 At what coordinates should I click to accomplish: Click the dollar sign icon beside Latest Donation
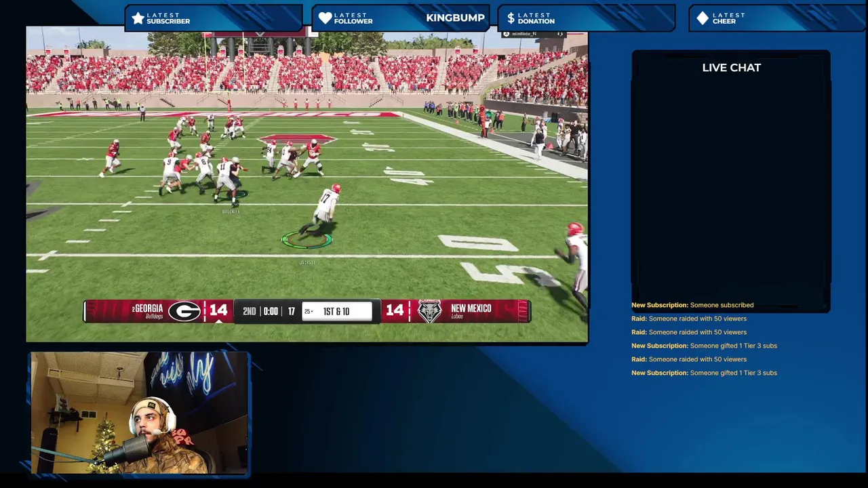(511, 18)
